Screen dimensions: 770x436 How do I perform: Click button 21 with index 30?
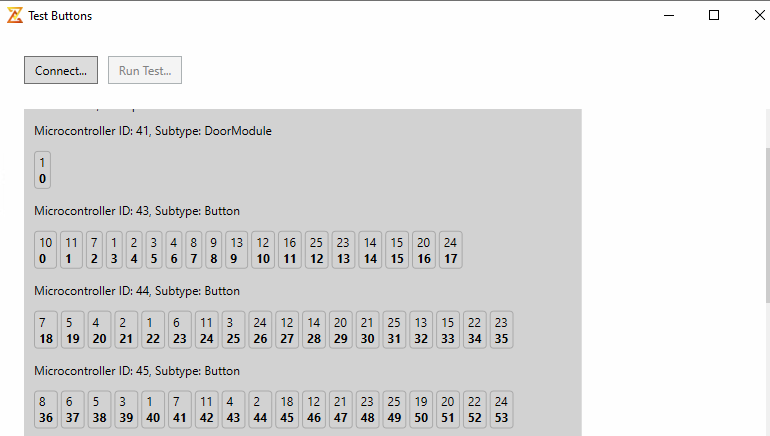(x=367, y=330)
